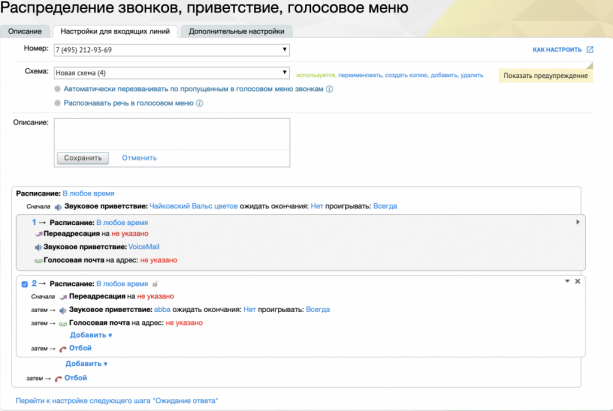Click info icon after автоматически перезванивать option
Image resolution: width=613 pixels, height=411 pixels.
pos(330,89)
